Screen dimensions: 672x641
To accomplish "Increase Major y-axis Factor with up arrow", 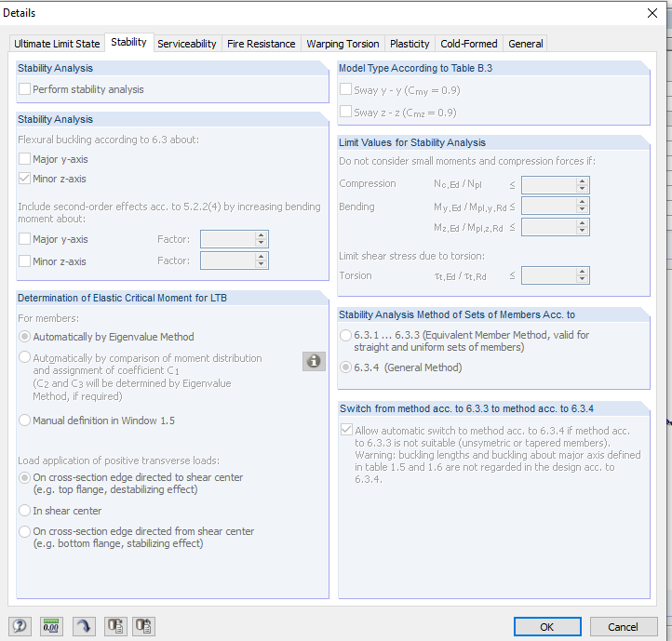I will click(x=261, y=235).
